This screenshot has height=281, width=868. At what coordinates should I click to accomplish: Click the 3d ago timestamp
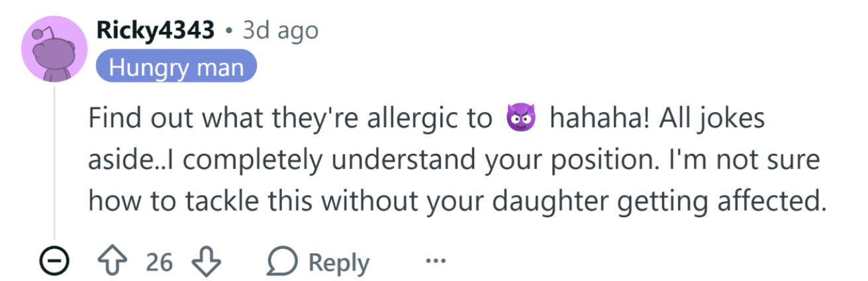pos(282,30)
